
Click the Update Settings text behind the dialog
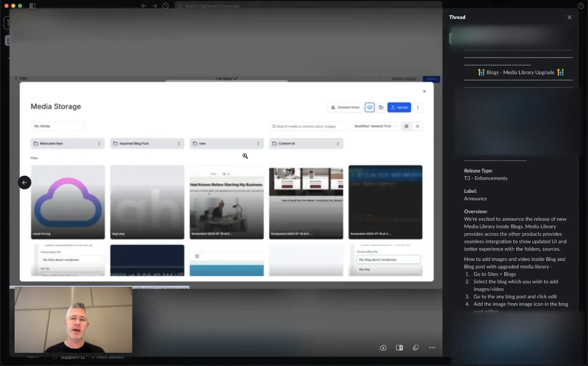click(404, 79)
